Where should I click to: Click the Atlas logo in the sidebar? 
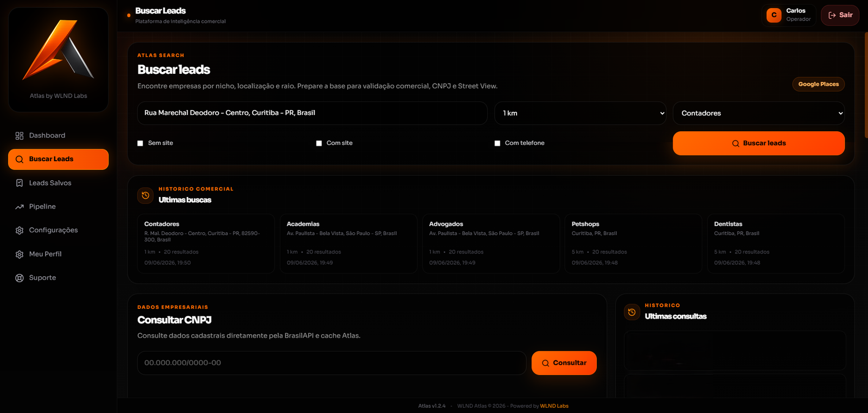tap(58, 49)
